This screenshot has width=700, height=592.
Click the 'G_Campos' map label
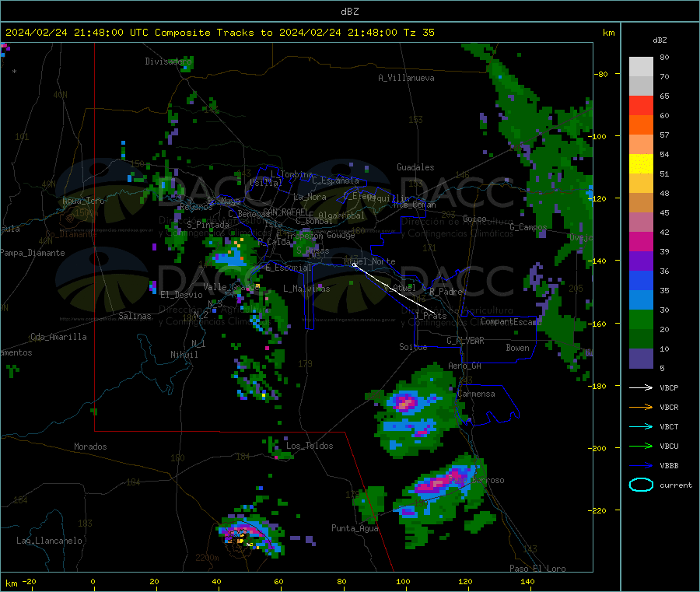pyautogui.click(x=528, y=227)
